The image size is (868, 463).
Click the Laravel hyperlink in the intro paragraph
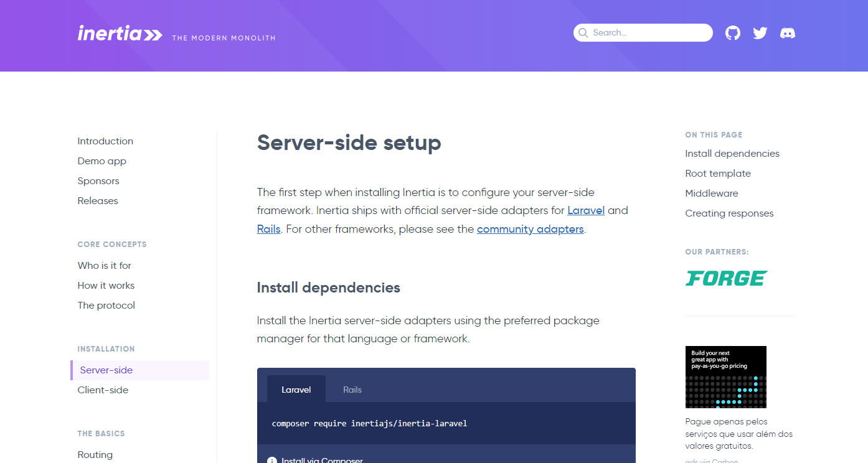586,210
